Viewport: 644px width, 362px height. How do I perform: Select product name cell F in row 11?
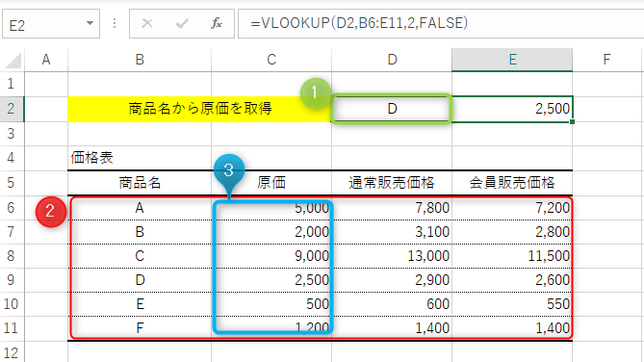click(x=140, y=328)
